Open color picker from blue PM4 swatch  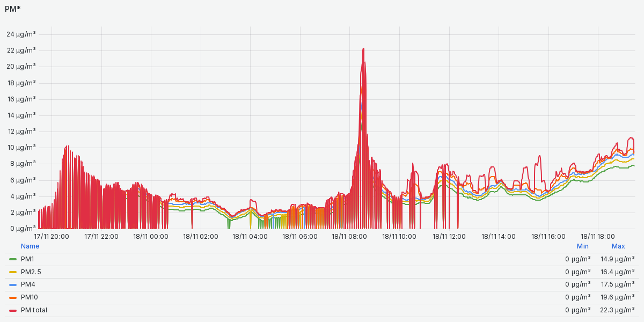(x=13, y=284)
